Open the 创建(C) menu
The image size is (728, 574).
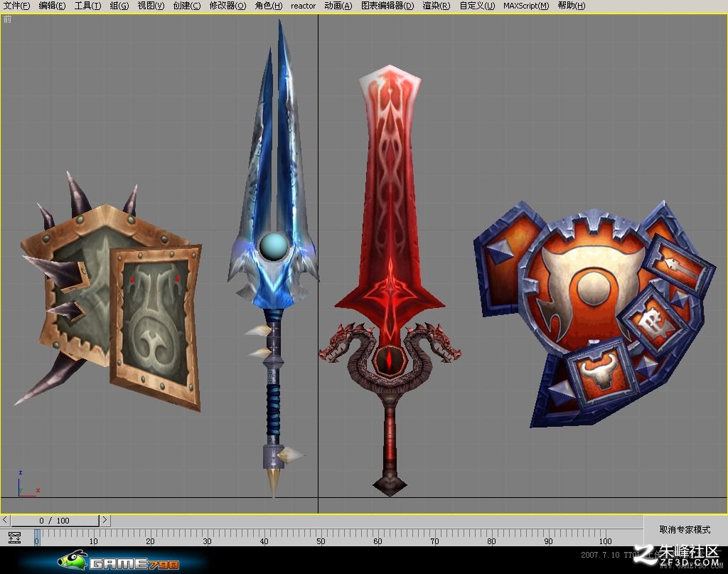pyautogui.click(x=187, y=6)
